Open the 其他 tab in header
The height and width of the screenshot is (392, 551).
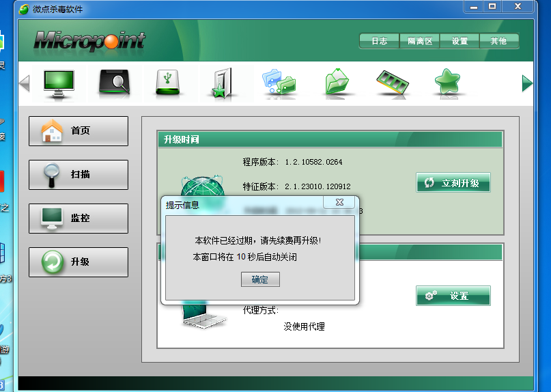tap(498, 41)
